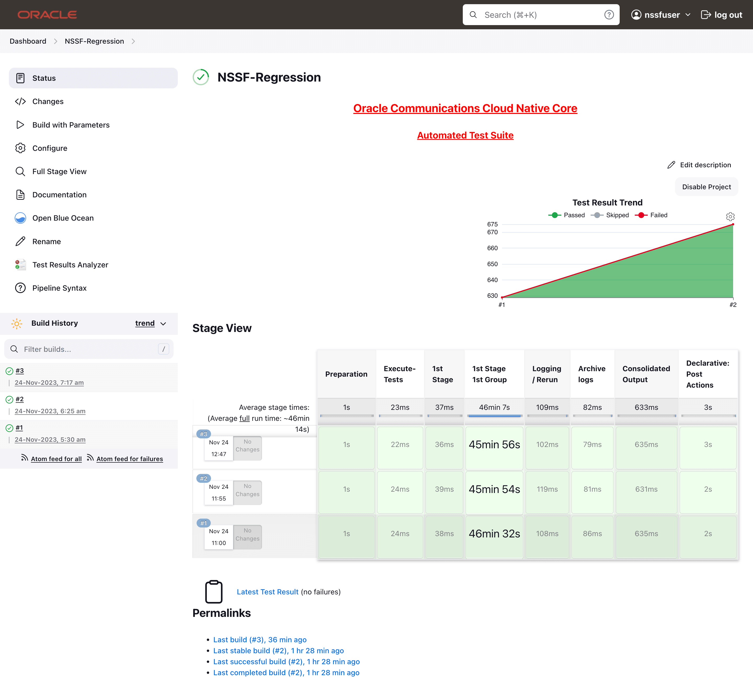Select Documentation from the sidebar menu

(x=59, y=194)
